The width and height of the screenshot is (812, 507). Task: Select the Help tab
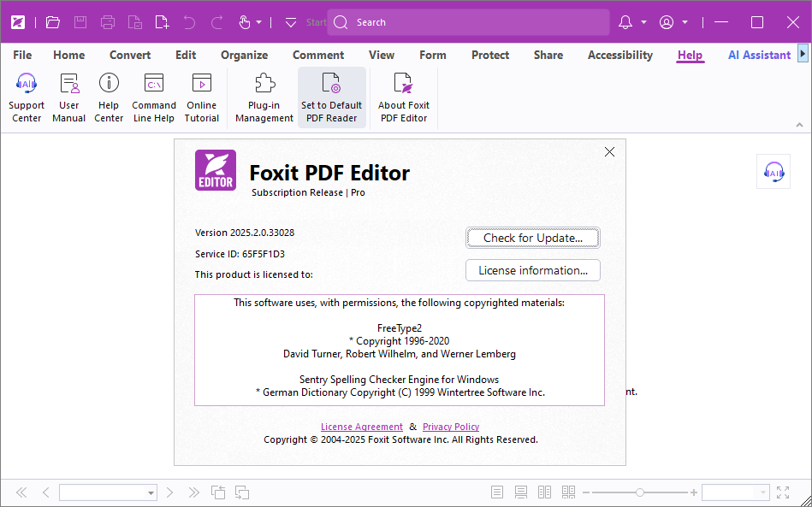point(690,55)
